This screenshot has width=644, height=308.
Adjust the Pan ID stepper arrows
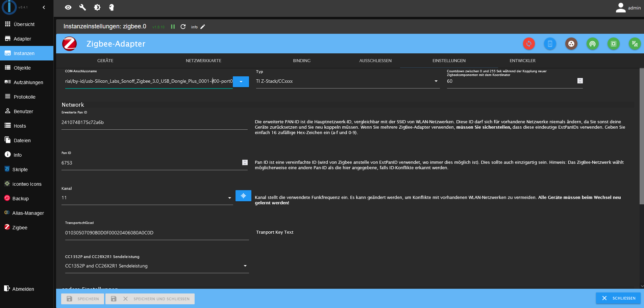(x=245, y=162)
